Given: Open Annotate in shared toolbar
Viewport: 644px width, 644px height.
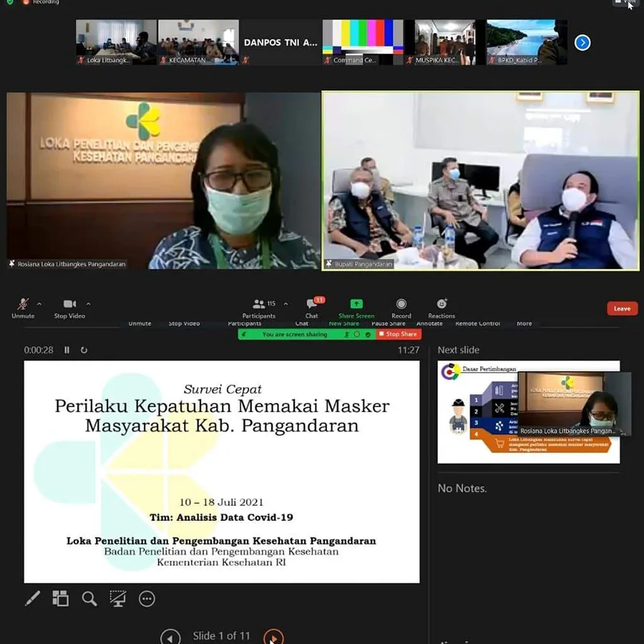Looking at the screenshot, I should [429, 323].
